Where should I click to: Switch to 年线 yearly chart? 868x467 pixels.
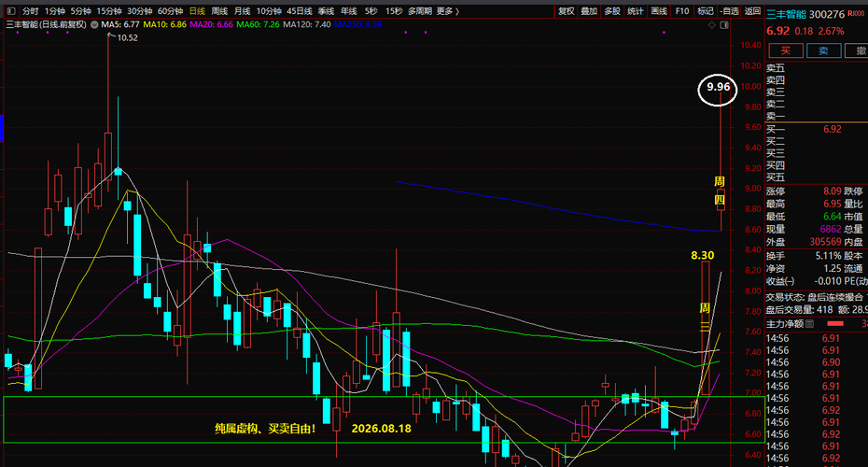tap(348, 11)
